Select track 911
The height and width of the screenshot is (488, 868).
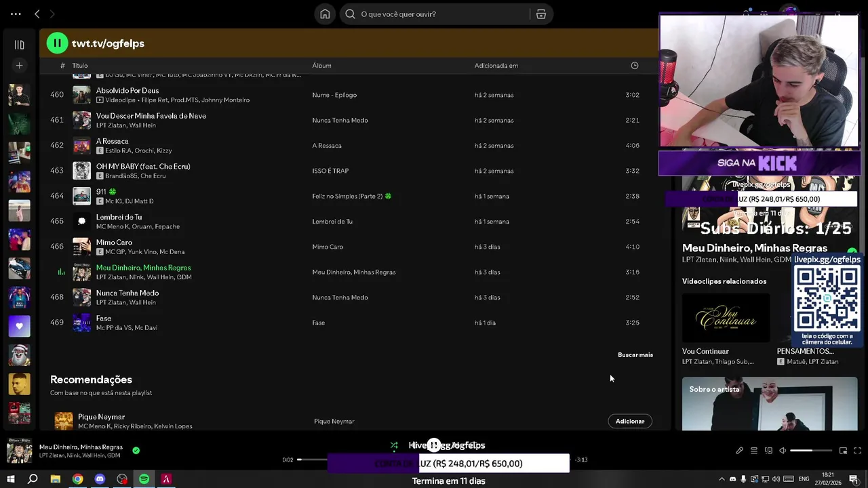coord(101,192)
